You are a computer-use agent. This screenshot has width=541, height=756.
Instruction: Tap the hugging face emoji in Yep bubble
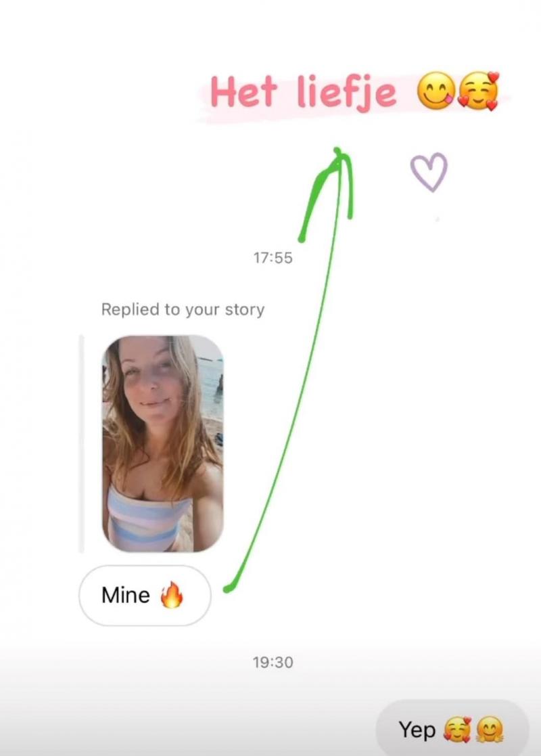pos(490,730)
